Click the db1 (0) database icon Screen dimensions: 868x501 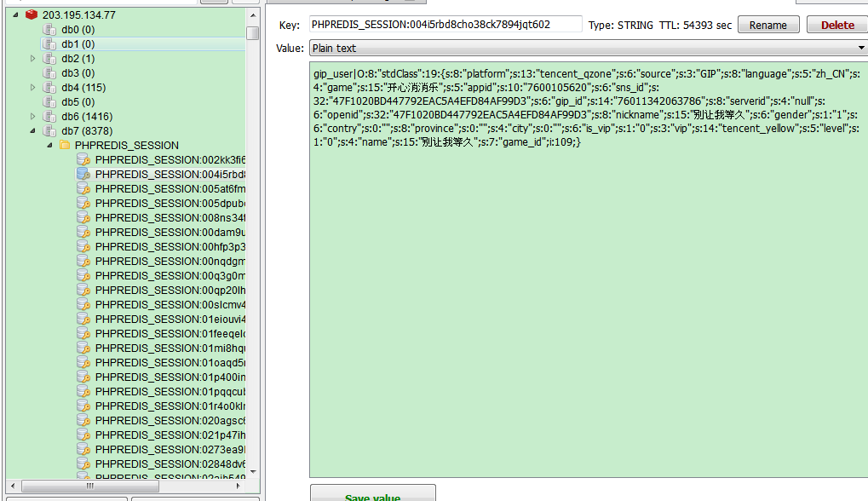(x=49, y=43)
